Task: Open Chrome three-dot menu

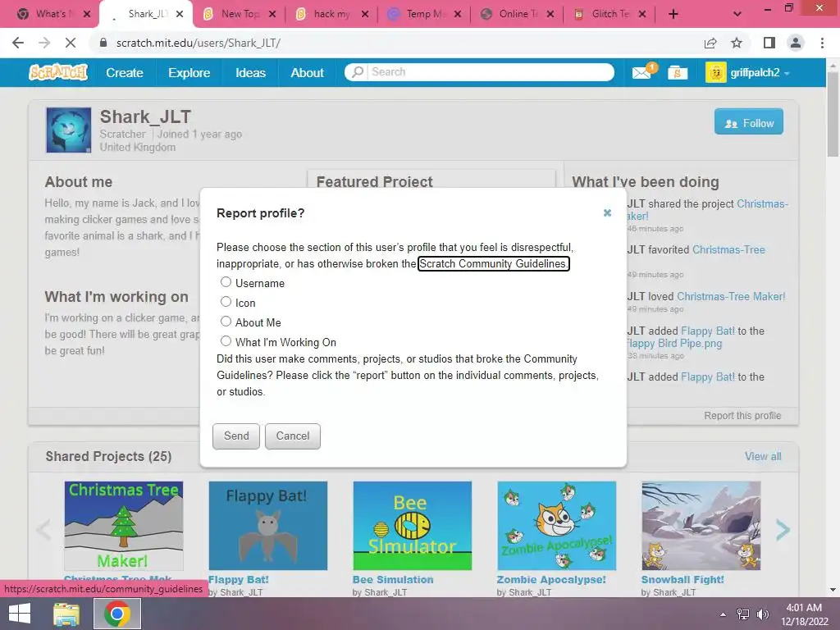Action: click(822, 43)
